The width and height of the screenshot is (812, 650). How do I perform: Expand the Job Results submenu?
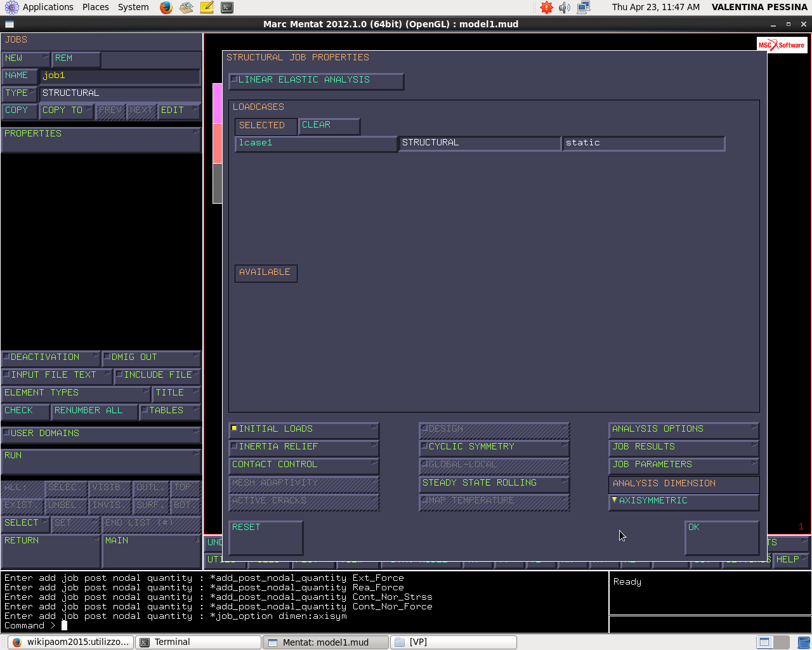pos(684,448)
